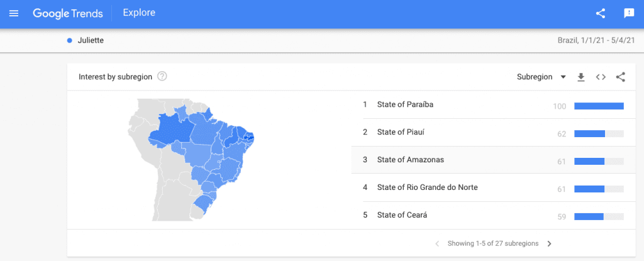The width and height of the screenshot is (644, 261).
Task: Open the interest by subregion help icon
Action: (x=162, y=77)
